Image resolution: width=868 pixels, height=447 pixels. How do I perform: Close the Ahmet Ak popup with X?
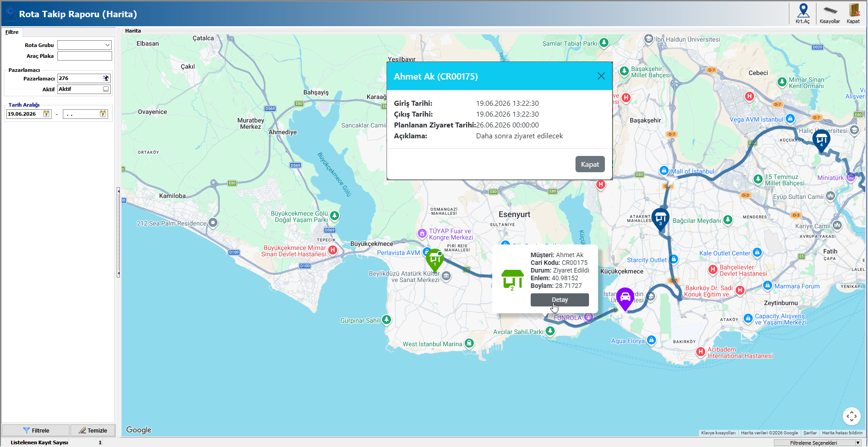pos(601,76)
